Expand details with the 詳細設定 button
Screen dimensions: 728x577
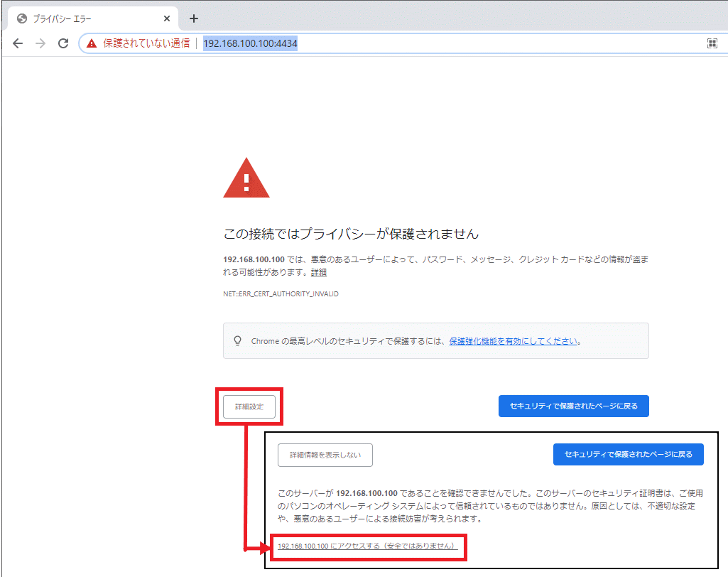tap(249, 406)
